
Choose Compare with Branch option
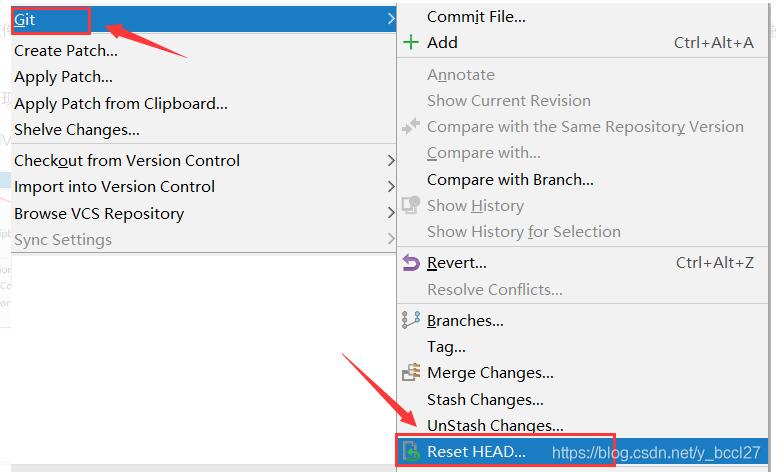[510, 180]
